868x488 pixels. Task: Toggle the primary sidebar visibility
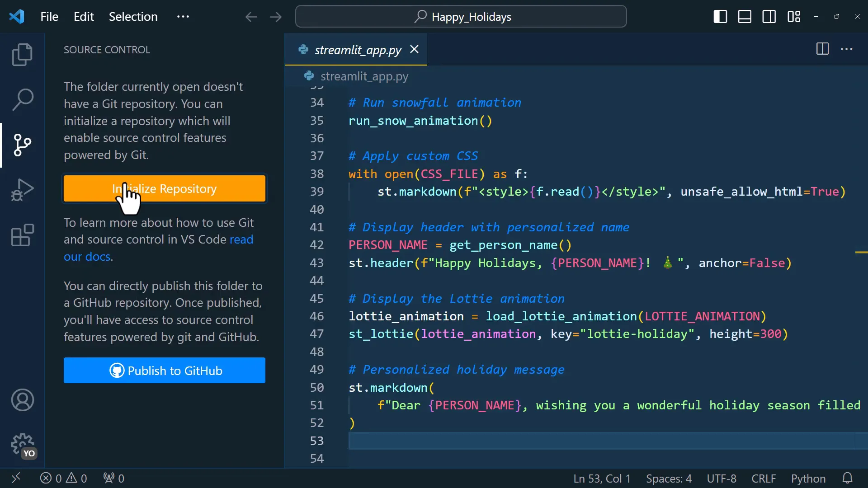click(720, 16)
